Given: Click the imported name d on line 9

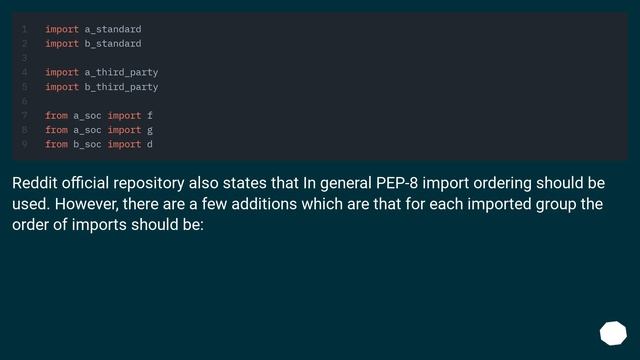Looking at the screenshot, I should coord(150,144).
